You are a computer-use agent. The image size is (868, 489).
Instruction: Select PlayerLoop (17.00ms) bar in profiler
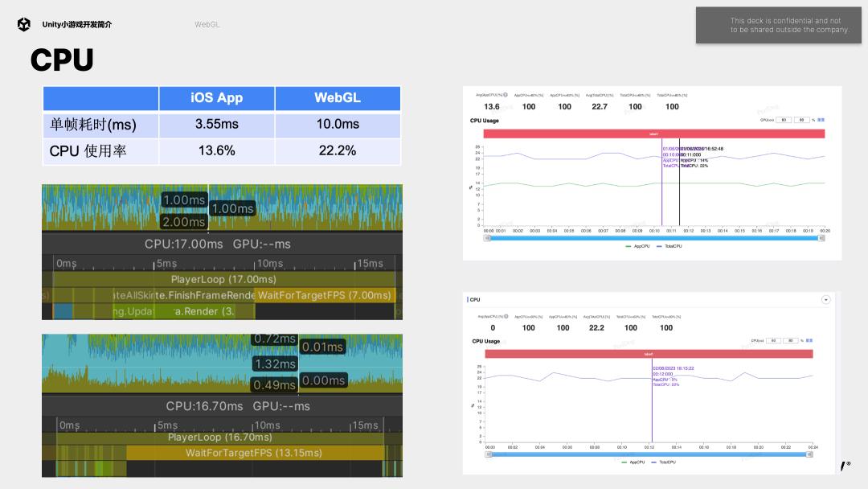223,280
